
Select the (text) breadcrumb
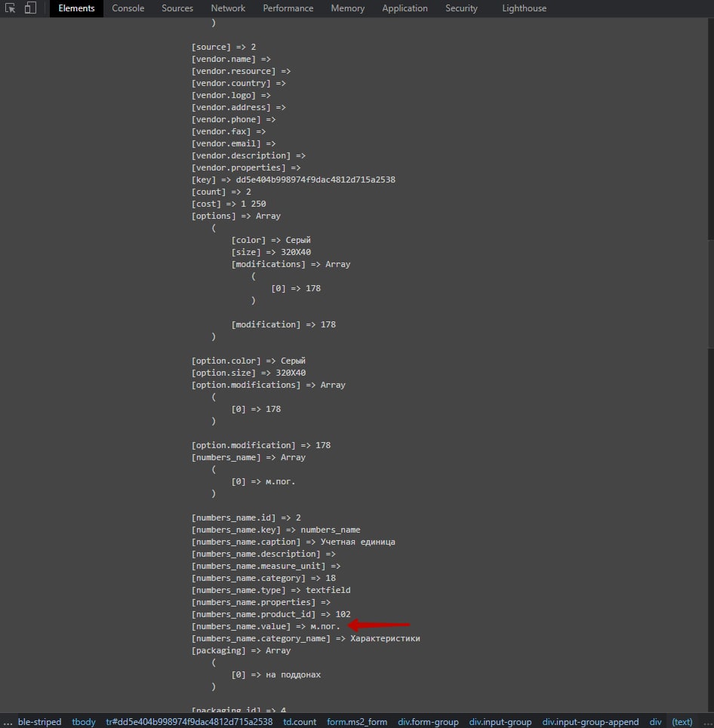682,721
